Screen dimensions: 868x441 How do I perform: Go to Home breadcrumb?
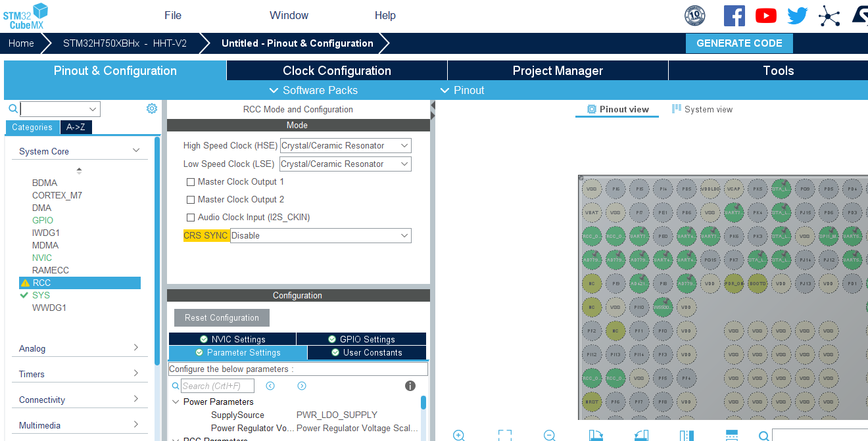21,43
